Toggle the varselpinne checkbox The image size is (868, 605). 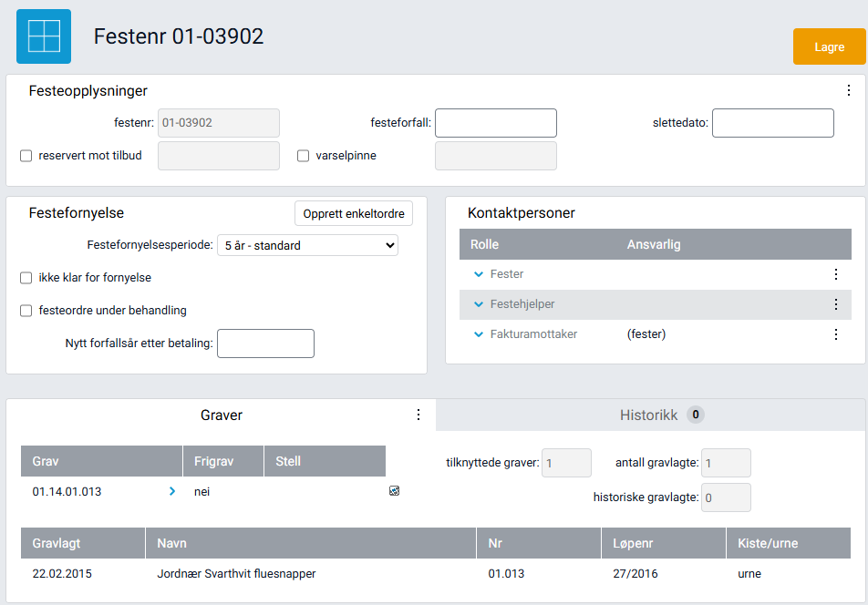click(x=304, y=156)
